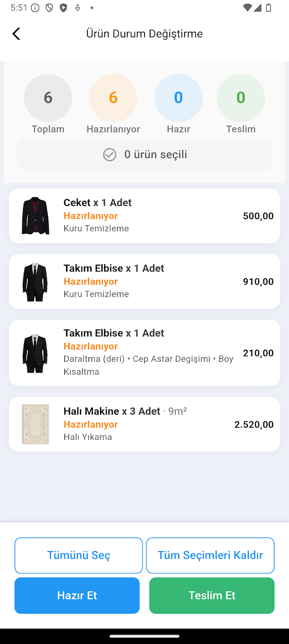
Task: Tap the 2.520,00 price on the carpet row
Action: pos(254,424)
